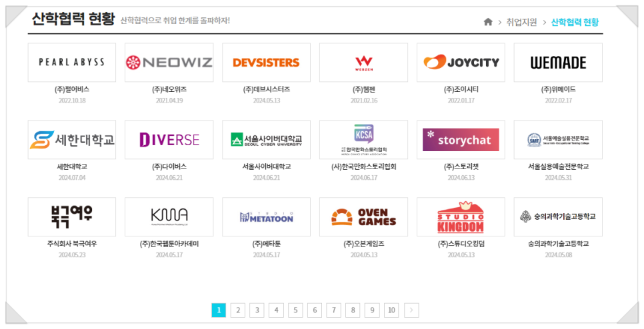Open the KCSA logo card
644x329 pixels.
363,139
